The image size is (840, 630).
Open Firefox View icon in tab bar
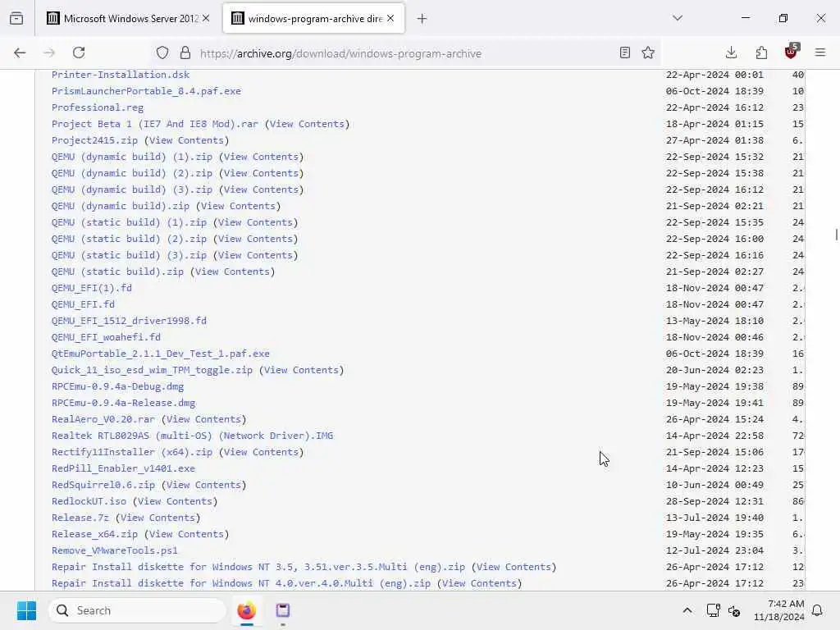point(16,19)
